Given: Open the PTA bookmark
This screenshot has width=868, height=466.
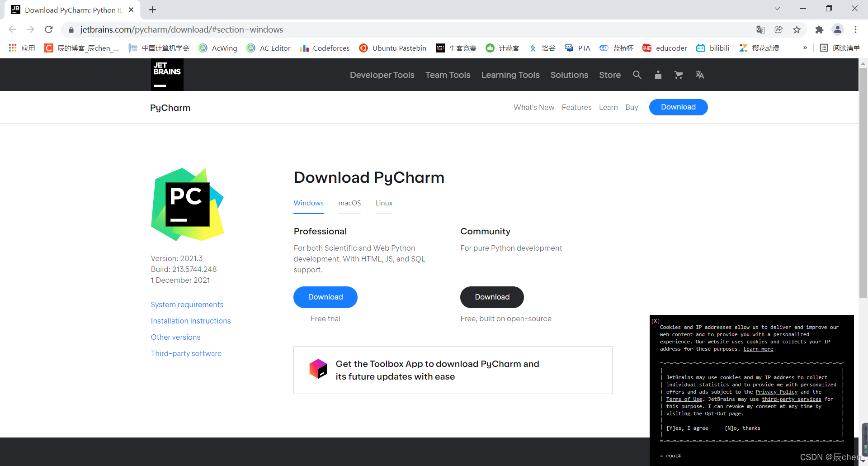Looking at the screenshot, I should point(578,48).
